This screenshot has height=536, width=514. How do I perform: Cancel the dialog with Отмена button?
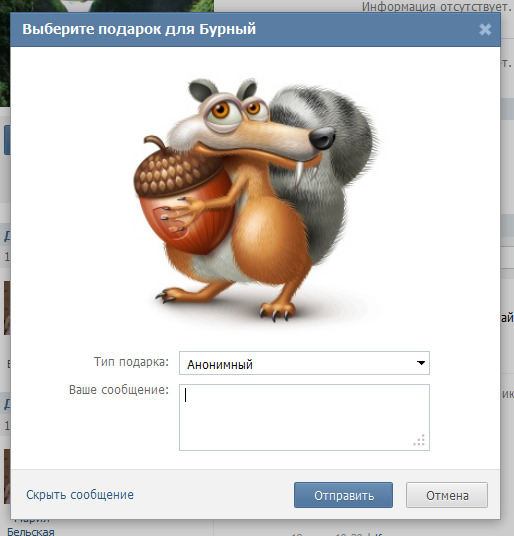pyautogui.click(x=447, y=495)
